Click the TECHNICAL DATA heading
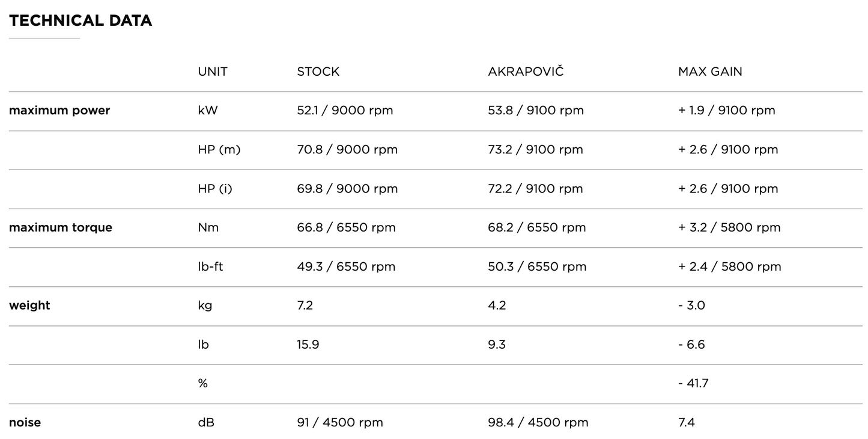This screenshot has width=868, height=439. (x=80, y=20)
